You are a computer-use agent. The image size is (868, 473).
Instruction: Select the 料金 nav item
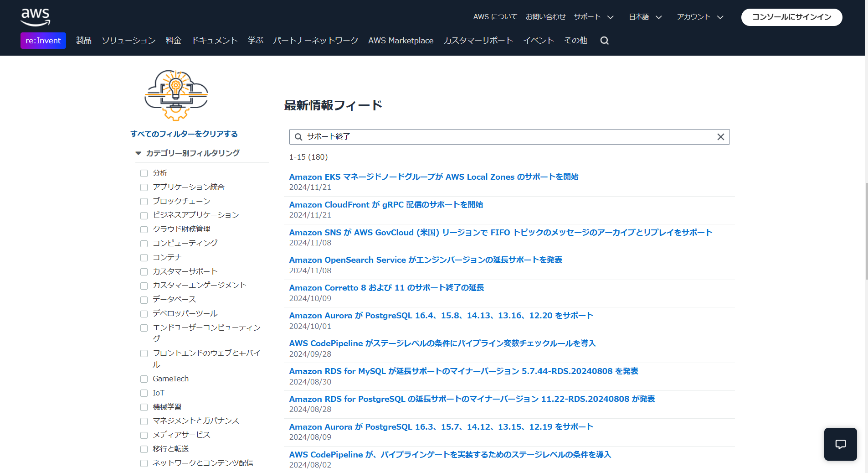point(174,41)
